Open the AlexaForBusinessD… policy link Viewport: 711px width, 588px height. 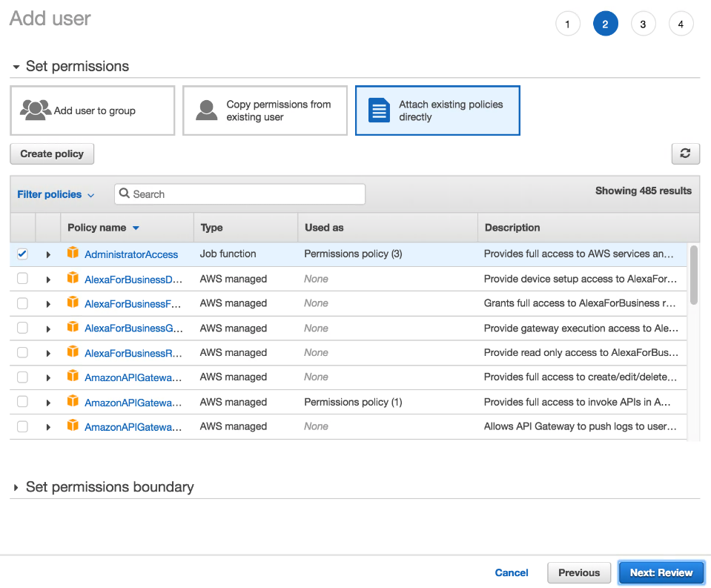click(x=133, y=280)
